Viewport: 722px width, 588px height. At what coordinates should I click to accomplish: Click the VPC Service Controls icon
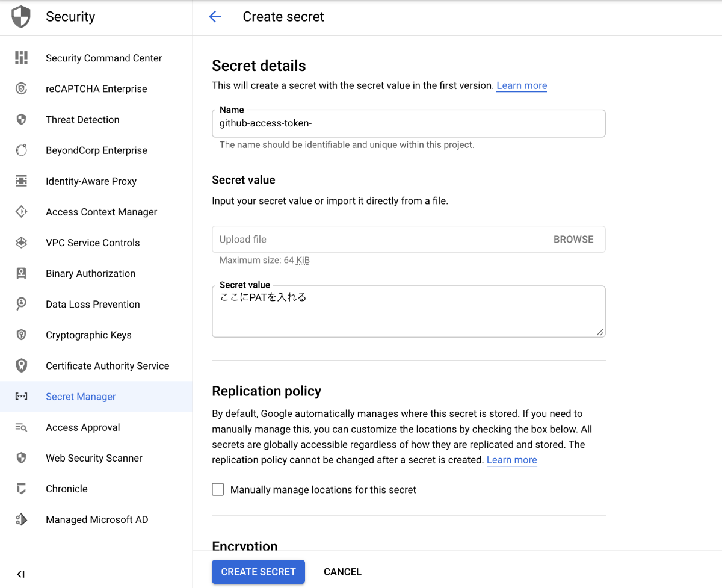point(21,243)
